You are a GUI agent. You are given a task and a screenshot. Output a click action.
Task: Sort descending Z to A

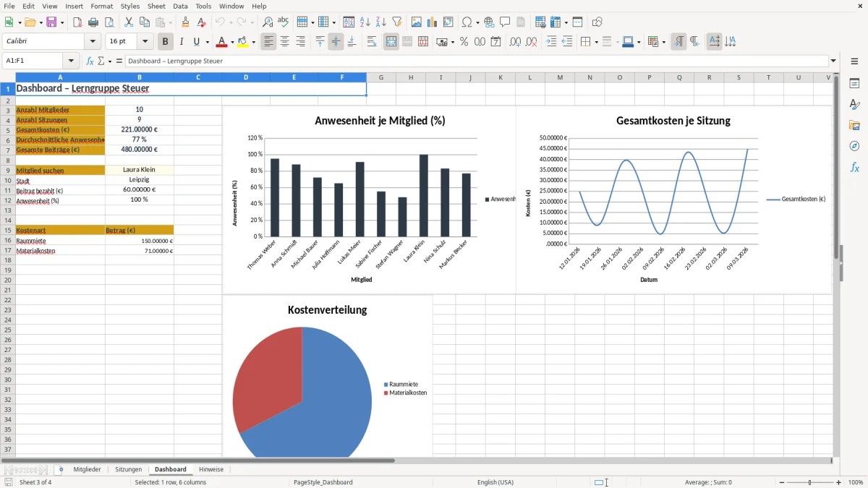381,22
